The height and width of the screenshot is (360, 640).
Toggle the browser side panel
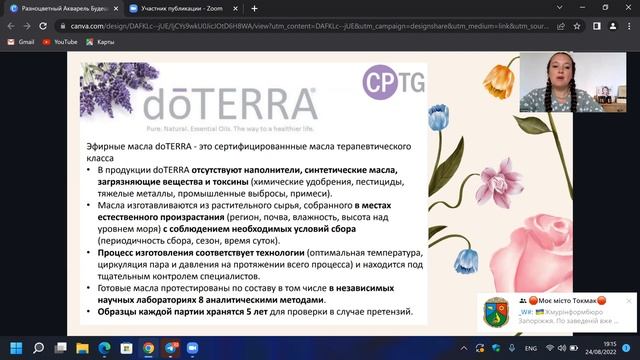click(597, 26)
